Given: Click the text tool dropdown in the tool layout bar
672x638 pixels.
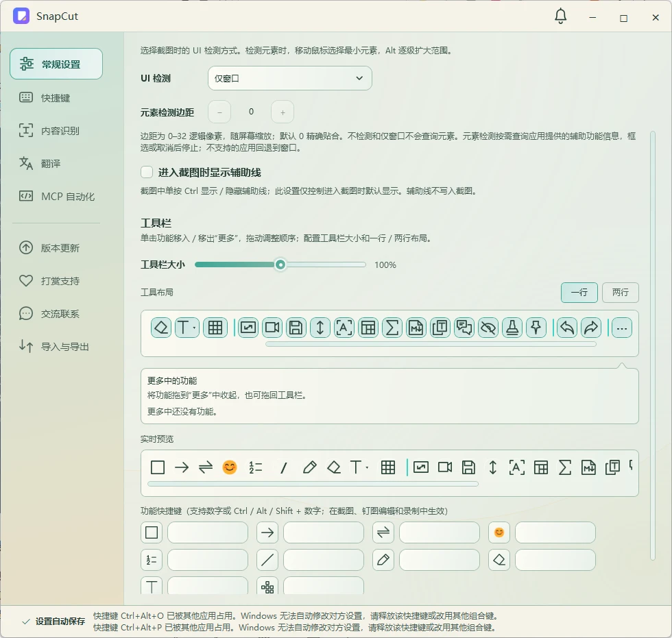Looking at the screenshot, I should tap(187, 328).
